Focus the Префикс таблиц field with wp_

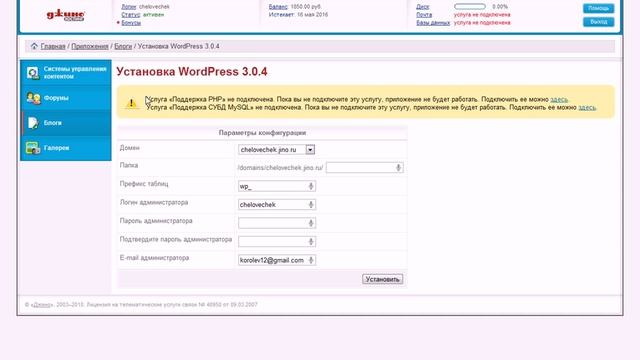click(x=277, y=186)
